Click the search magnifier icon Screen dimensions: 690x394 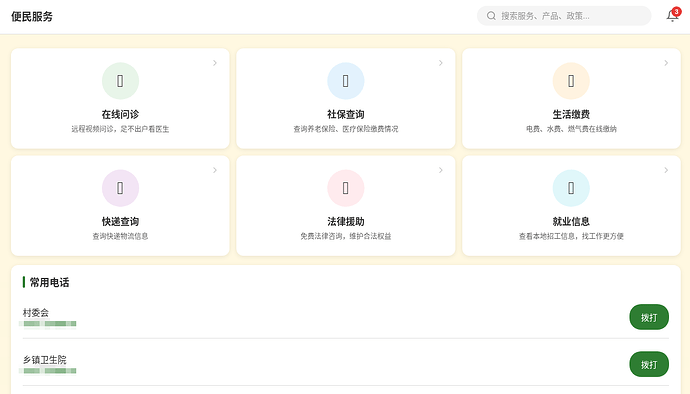[x=491, y=16]
